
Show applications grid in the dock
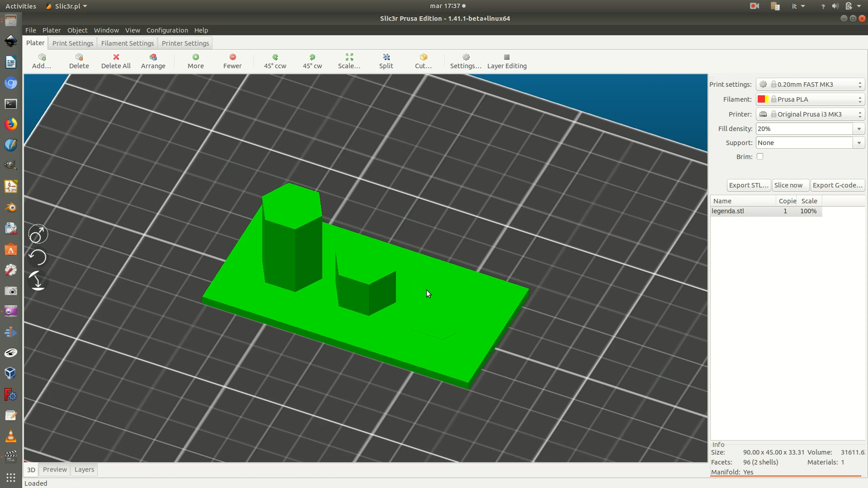(11, 478)
